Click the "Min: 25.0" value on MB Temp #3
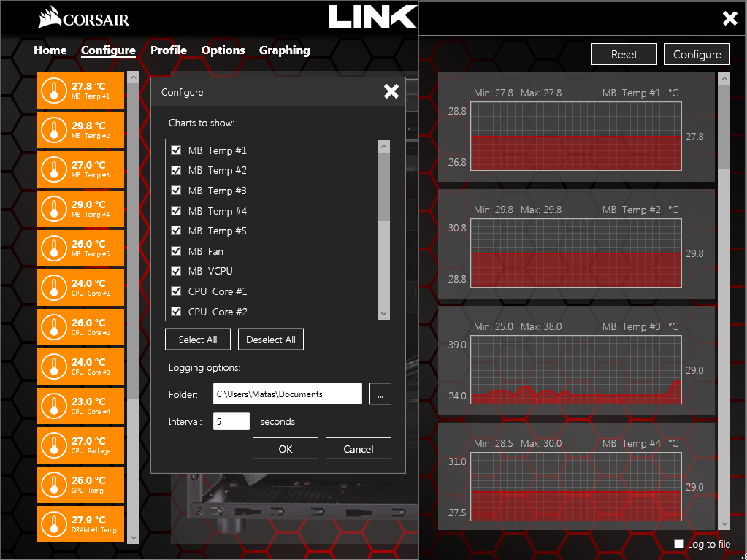The height and width of the screenshot is (560, 747). [x=493, y=326]
